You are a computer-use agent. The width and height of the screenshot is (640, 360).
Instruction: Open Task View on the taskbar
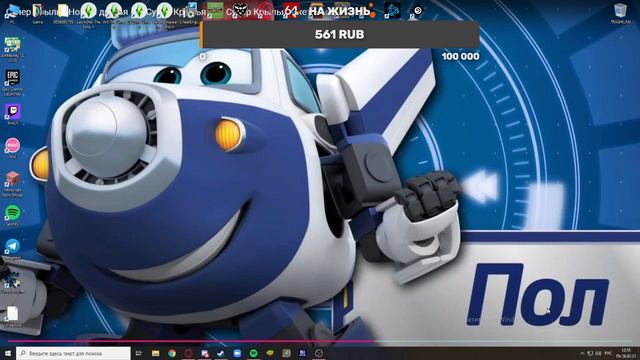click(139, 353)
